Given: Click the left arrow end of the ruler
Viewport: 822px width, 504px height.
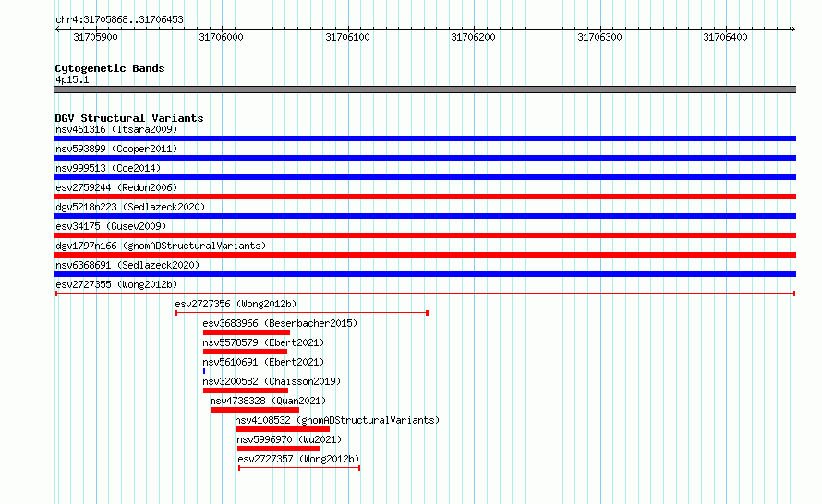Looking at the screenshot, I should 57,29.
